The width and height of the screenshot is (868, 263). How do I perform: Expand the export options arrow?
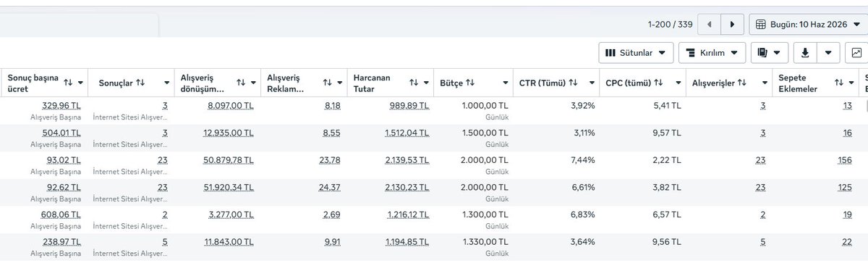click(828, 53)
